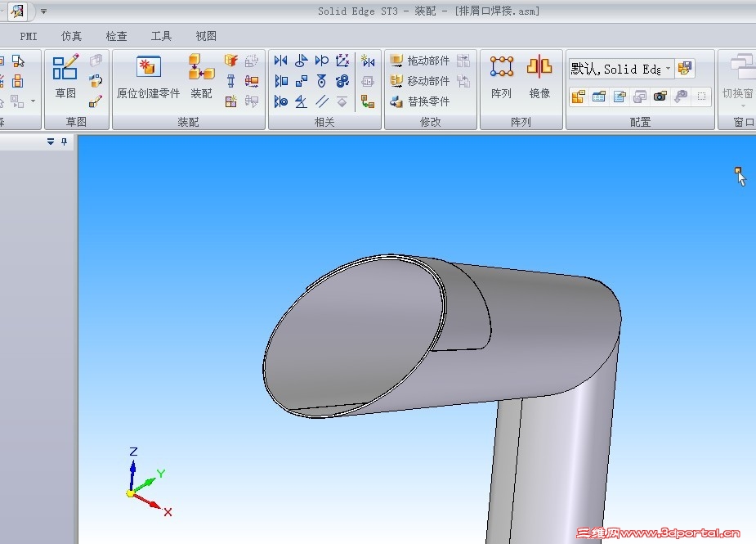Image resolution: width=756 pixels, height=544 pixels.
Task: Click the 原位创建零件 create part in place button
Action: [x=148, y=76]
